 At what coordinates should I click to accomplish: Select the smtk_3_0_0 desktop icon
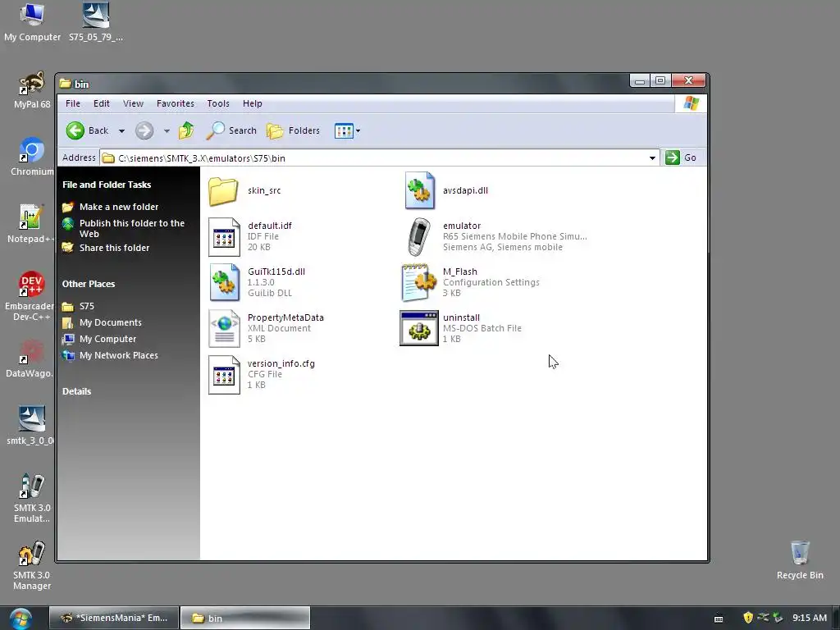tap(30, 427)
